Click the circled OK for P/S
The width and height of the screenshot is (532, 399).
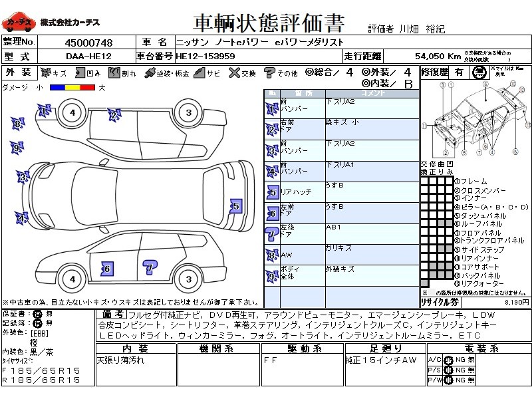point(448,370)
